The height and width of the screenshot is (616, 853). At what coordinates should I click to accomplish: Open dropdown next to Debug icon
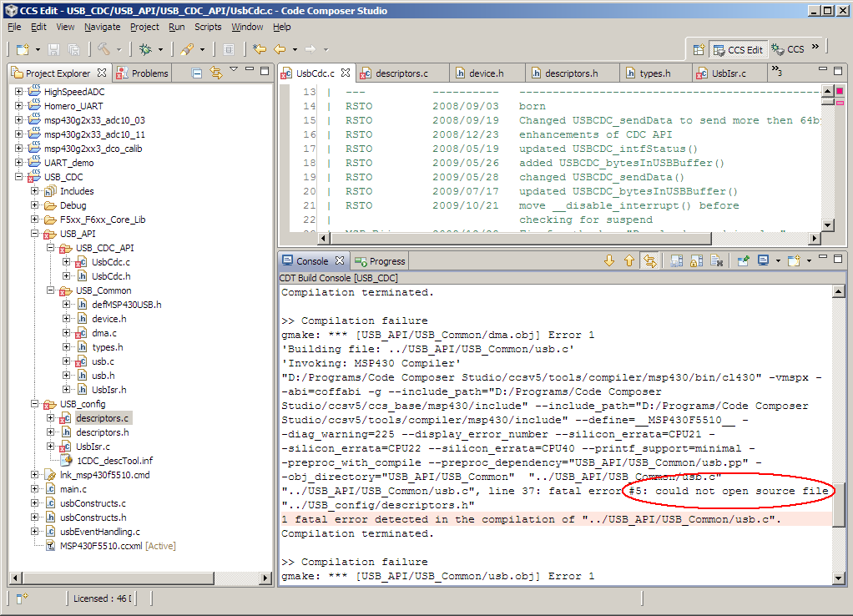[160, 49]
